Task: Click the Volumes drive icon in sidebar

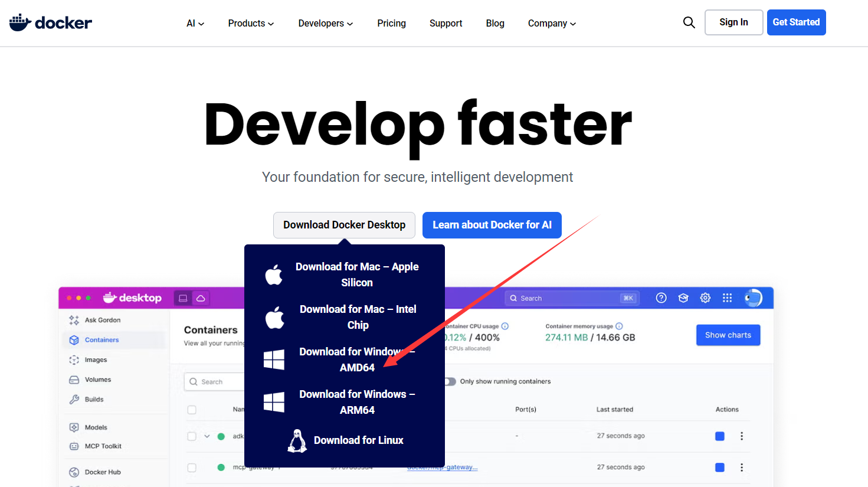Action: point(74,380)
